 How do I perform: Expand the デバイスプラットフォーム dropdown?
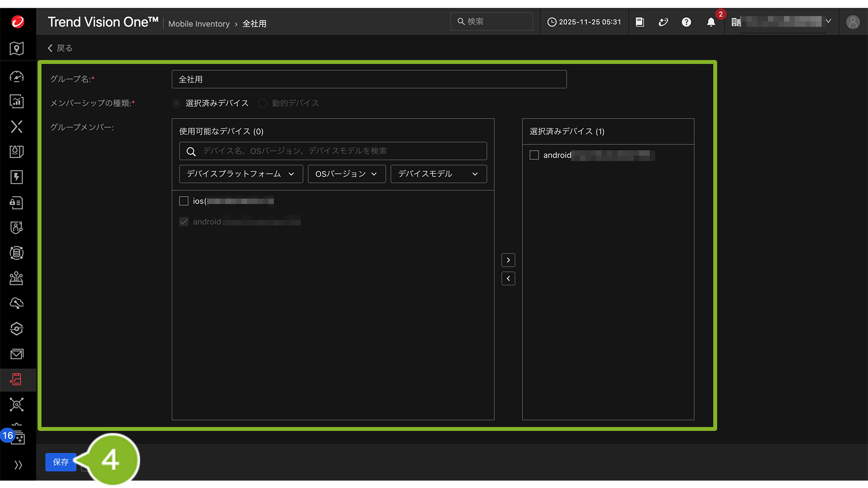pyautogui.click(x=241, y=174)
